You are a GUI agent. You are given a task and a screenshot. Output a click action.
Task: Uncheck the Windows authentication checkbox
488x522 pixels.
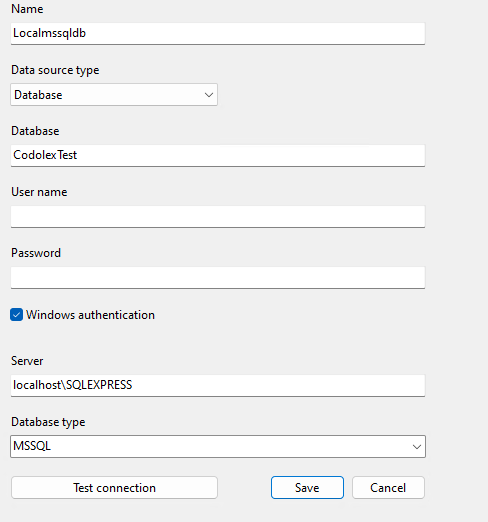click(x=16, y=315)
